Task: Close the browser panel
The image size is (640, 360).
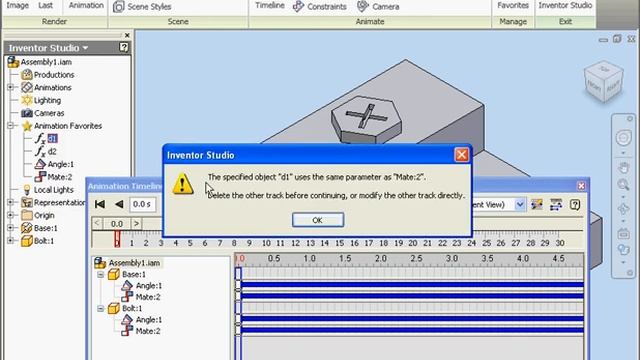Action: [x=127, y=35]
